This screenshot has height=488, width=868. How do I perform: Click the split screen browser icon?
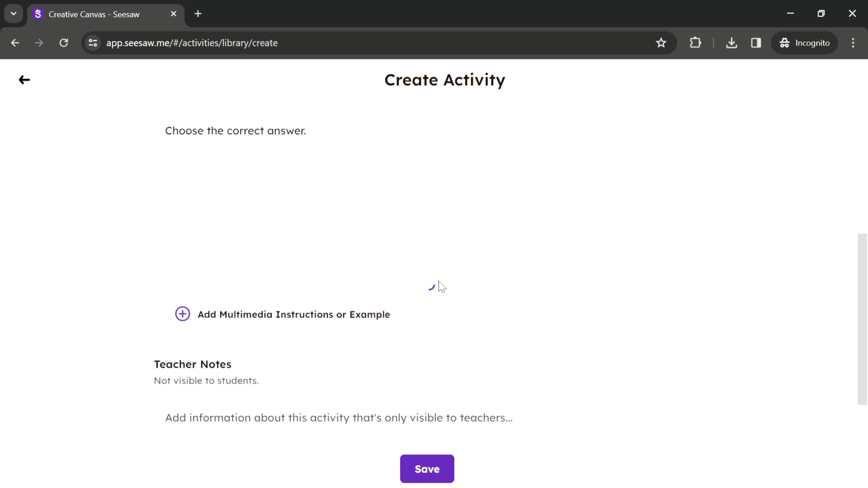click(755, 42)
